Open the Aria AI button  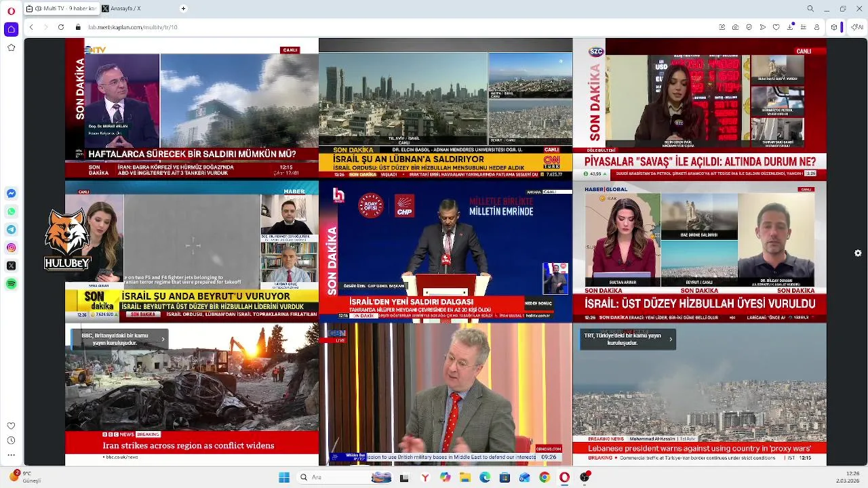(x=857, y=27)
